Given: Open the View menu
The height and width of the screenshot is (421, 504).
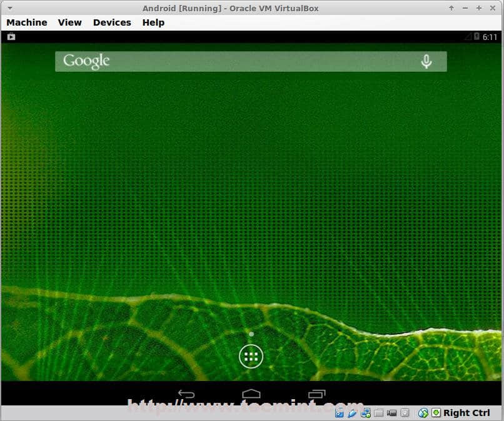Looking at the screenshot, I should point(70,22).
